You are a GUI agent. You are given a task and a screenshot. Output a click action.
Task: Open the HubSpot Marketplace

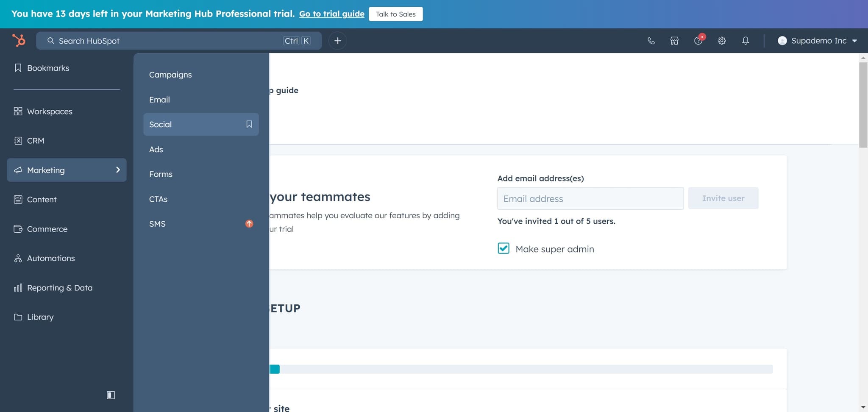point(674,40)
